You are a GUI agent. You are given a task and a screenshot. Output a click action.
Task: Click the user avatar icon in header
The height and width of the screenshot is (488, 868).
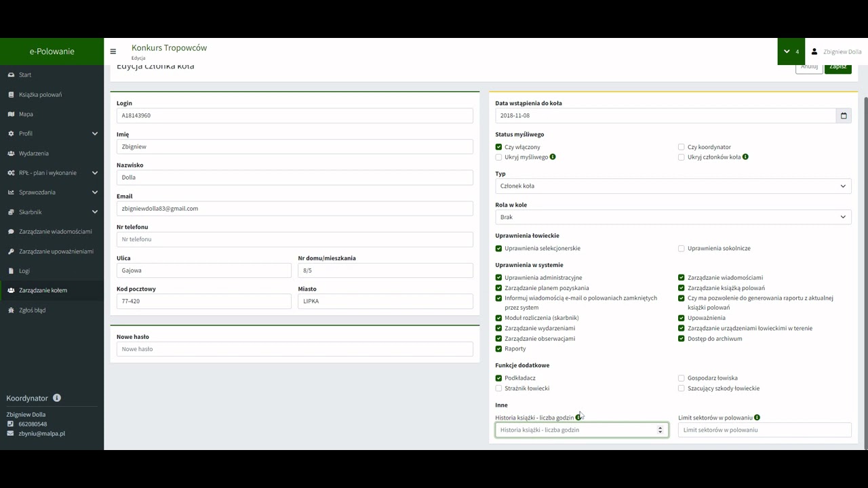point(814,52)
